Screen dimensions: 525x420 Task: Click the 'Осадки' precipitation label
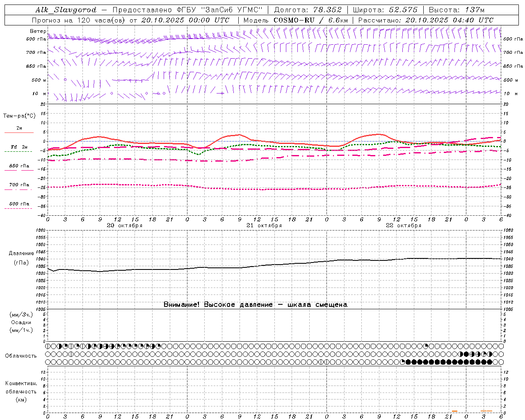(x=21, y=322)
